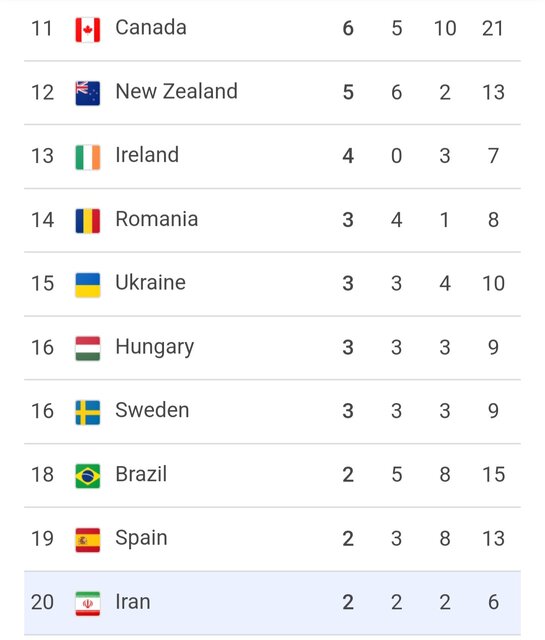Click the Ukraine flag icon
The image size is (545, 640).
[x=88, y=285]
